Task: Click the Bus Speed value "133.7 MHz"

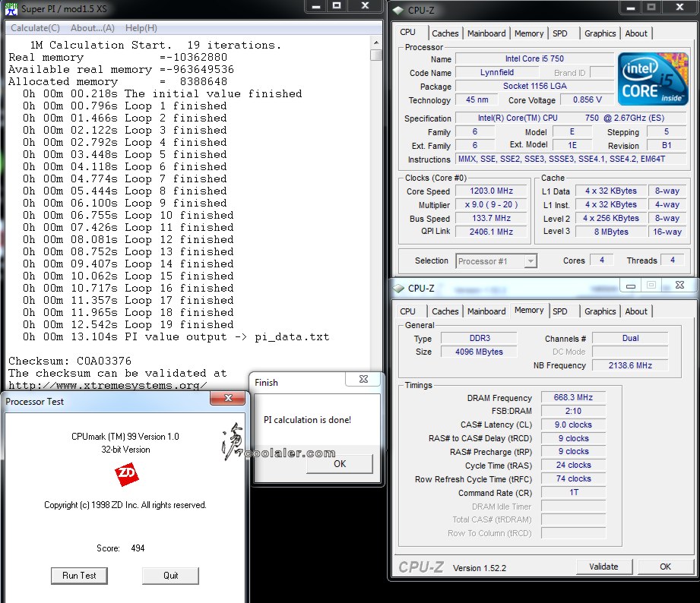Action: point(491,218)
